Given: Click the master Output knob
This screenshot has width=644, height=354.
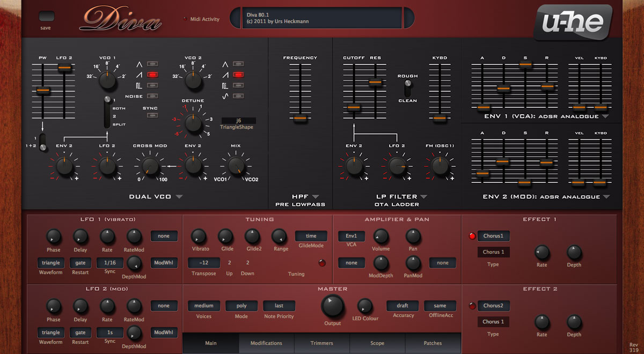Looking at the screenshot, I should (333, 307).
